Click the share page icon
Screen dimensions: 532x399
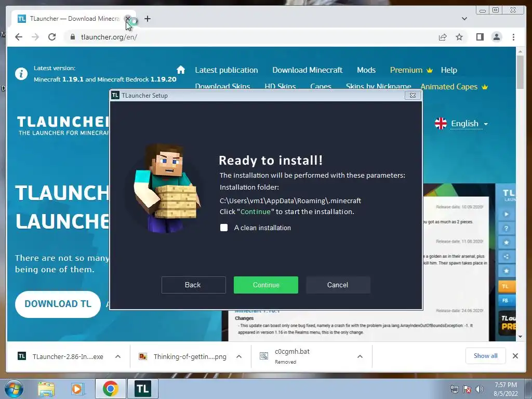pyautogui.click(x=443, y=37)
